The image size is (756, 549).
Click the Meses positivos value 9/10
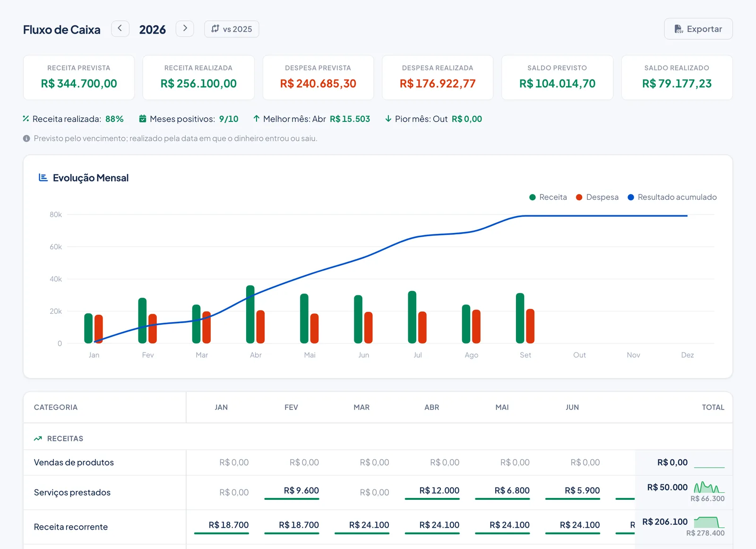[229, 119]
